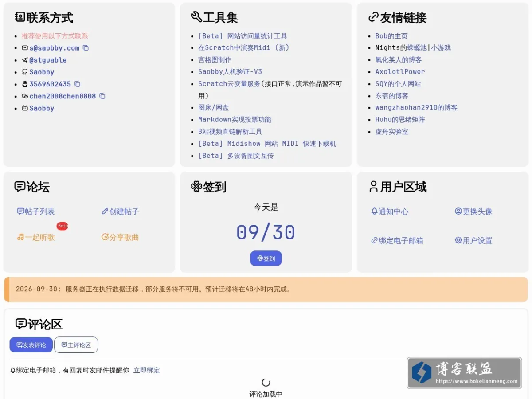
Task: Click the 09/30 date text
Action: click(266, 232)
